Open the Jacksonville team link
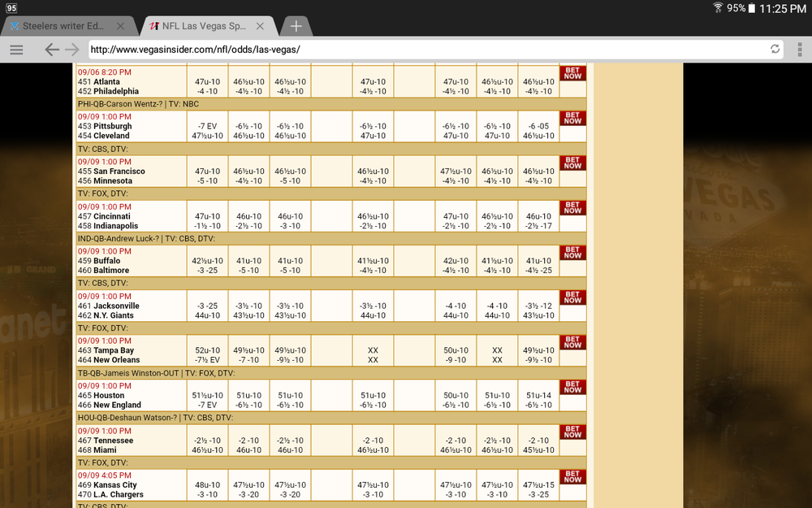 pos(116,306)
